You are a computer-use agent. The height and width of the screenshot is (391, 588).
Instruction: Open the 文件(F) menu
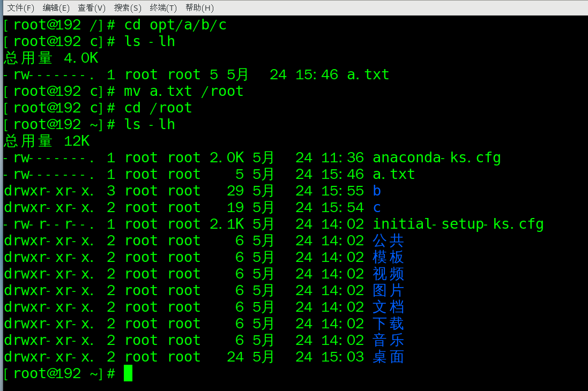[x=20, y=7]
